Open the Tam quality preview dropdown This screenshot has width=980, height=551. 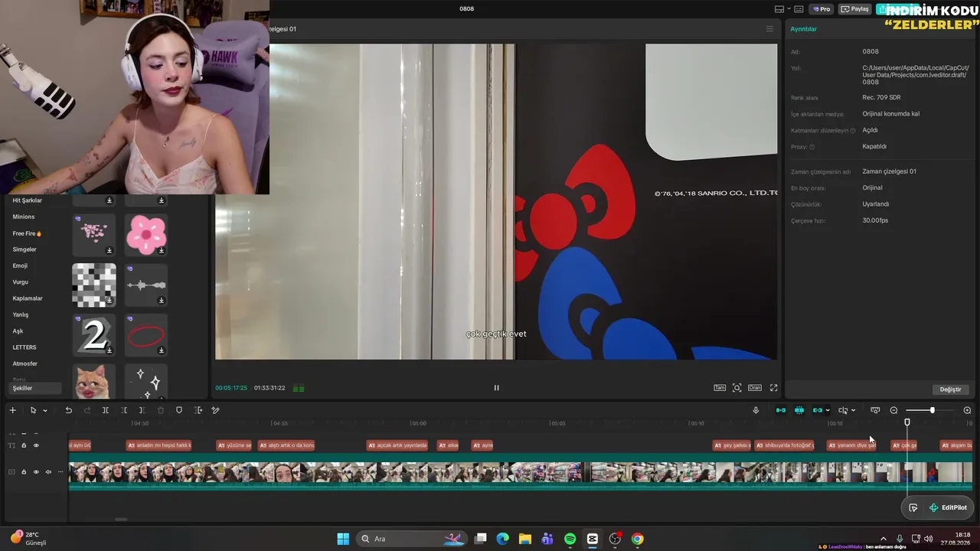pyautogui.click(x=720, y=388)
